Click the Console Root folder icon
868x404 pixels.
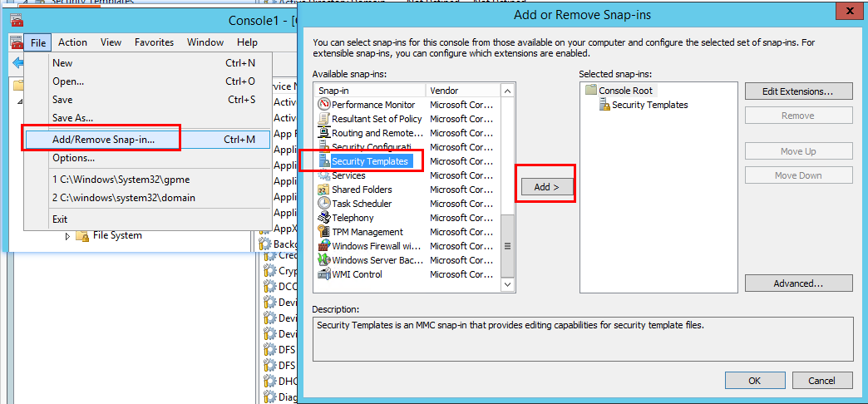click(590, 91)
